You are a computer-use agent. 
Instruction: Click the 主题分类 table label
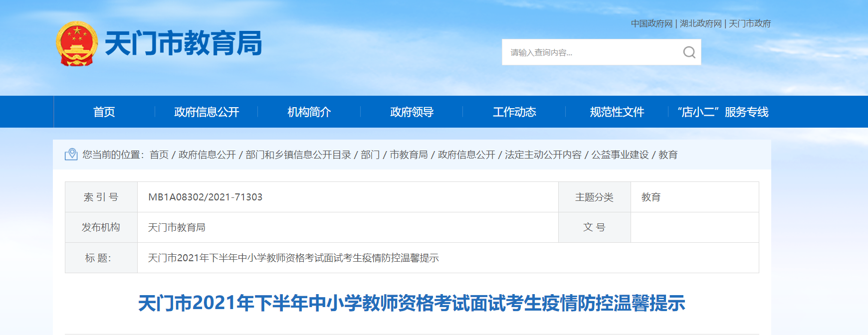point(594,197)
